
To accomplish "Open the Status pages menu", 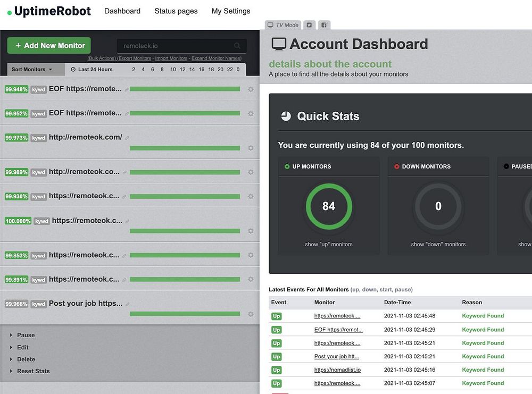I will 176,11.
